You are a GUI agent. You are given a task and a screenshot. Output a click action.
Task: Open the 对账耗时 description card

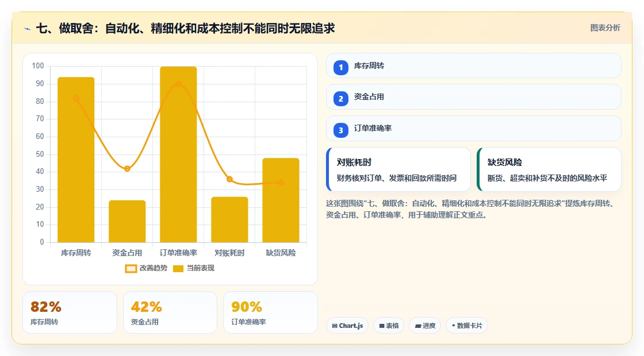(398, 169)
